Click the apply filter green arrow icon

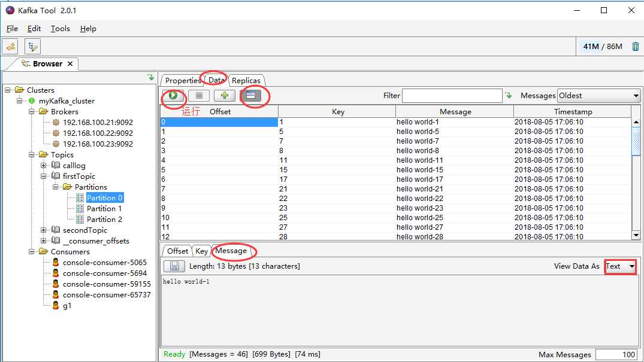coord(509,96)
